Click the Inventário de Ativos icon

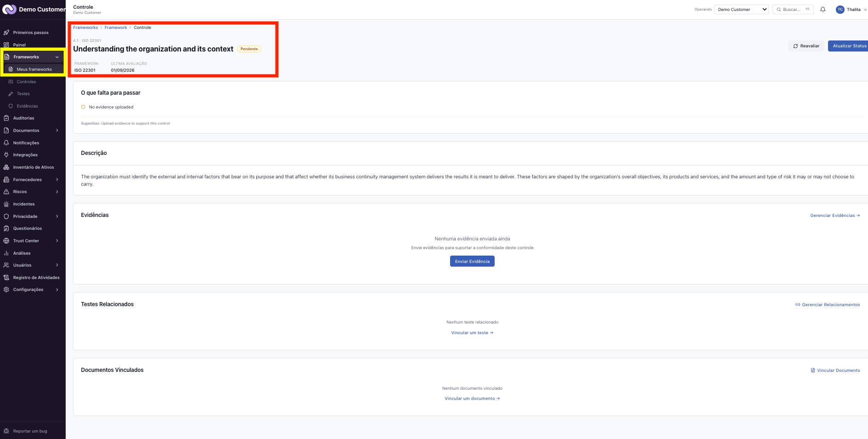6,167
